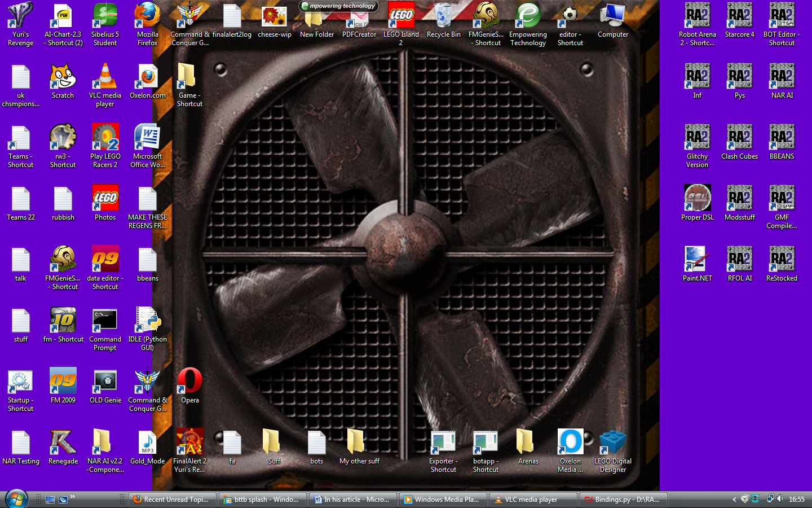Click Show Desktop quick launch icon
The image size is (812, 508).
50,500
